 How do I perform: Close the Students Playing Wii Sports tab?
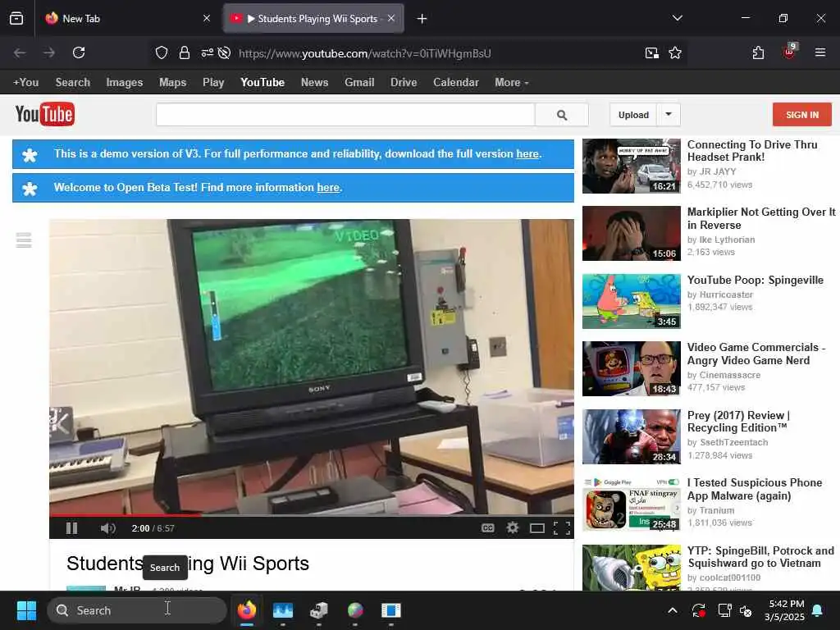tap(391, 18)
